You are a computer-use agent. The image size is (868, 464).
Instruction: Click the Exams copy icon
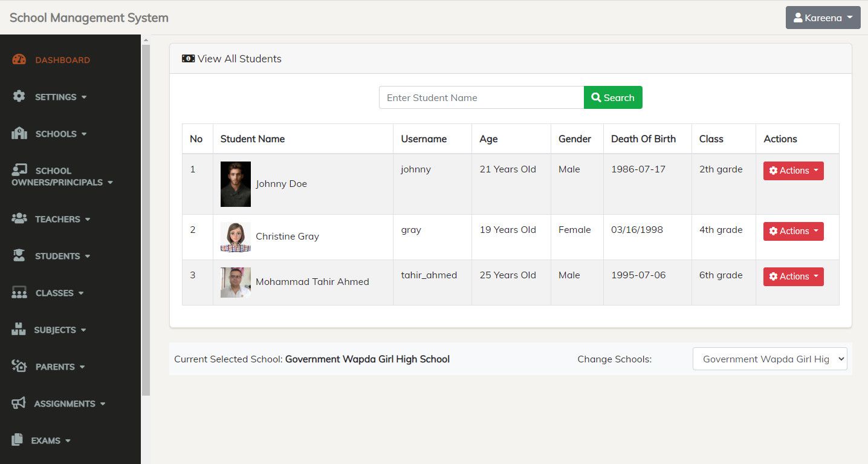tap(18, 440)
